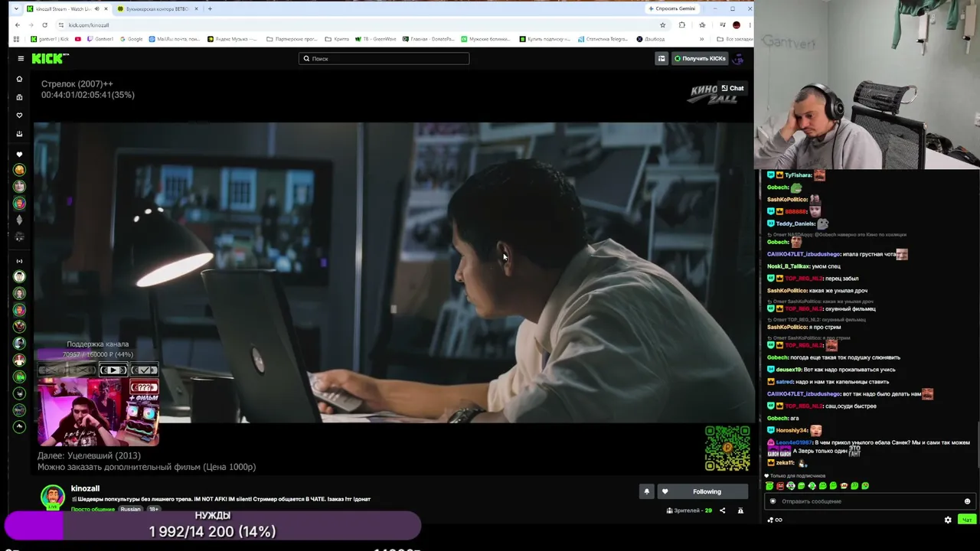
Task: Bookmark this page with the star icon
Action: 663,24
